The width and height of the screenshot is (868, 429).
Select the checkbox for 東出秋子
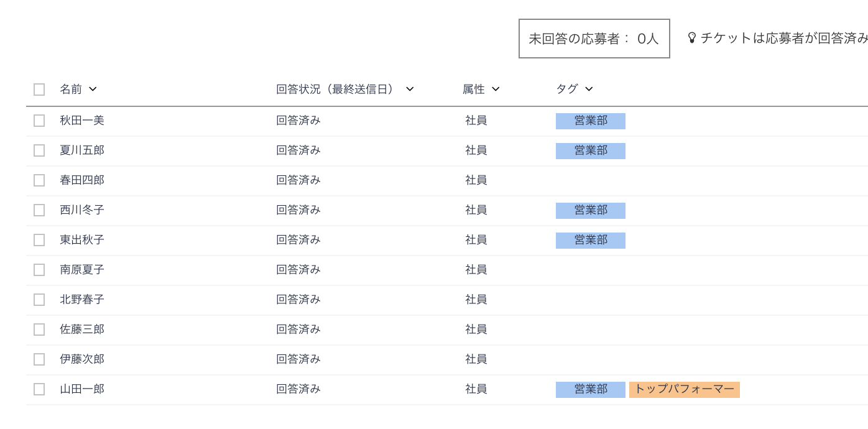click(39, 240)
